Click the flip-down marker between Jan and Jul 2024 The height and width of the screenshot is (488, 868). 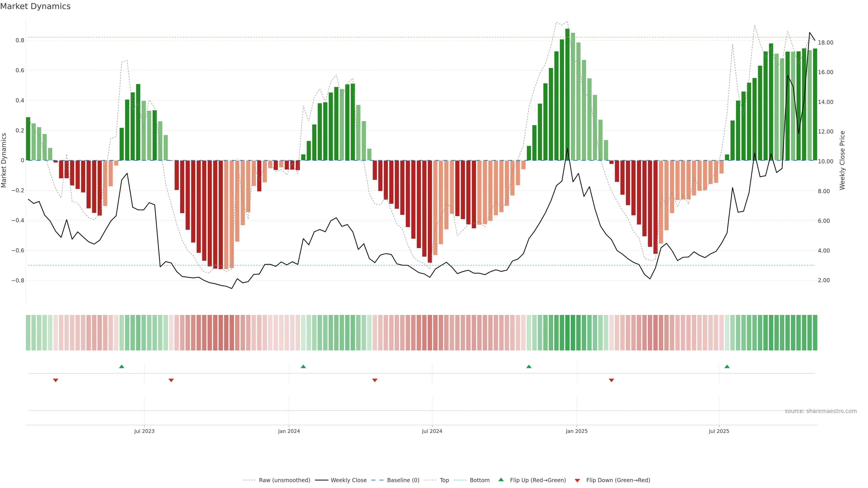pyautogui.click(x=375, y=380)
